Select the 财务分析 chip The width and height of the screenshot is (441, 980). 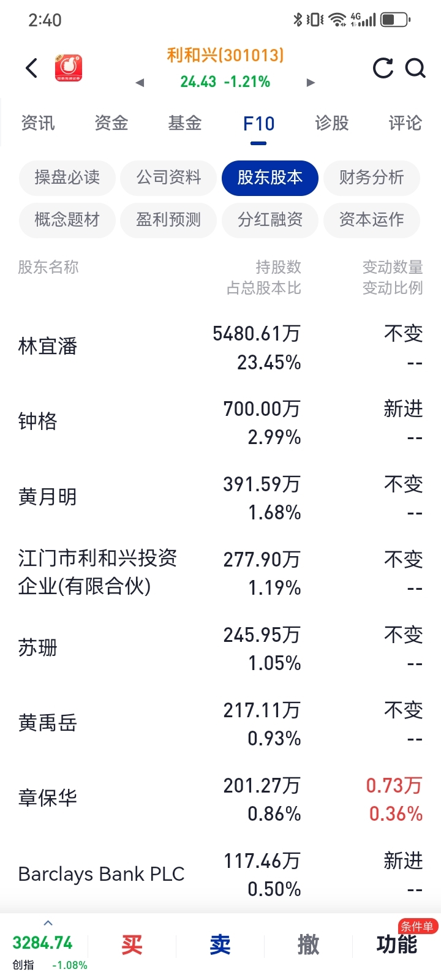tap(372, 178)
